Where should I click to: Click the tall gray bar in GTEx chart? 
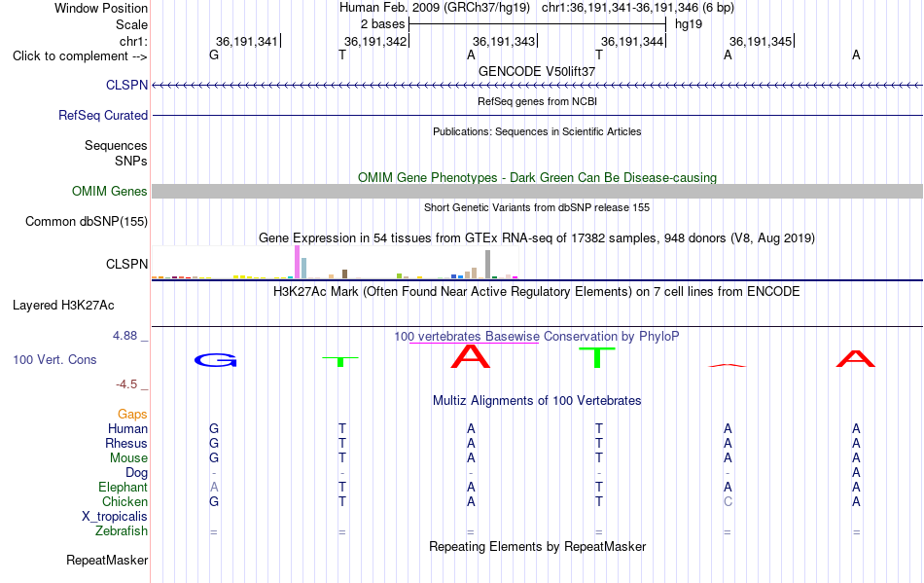[x=487, y=264]
